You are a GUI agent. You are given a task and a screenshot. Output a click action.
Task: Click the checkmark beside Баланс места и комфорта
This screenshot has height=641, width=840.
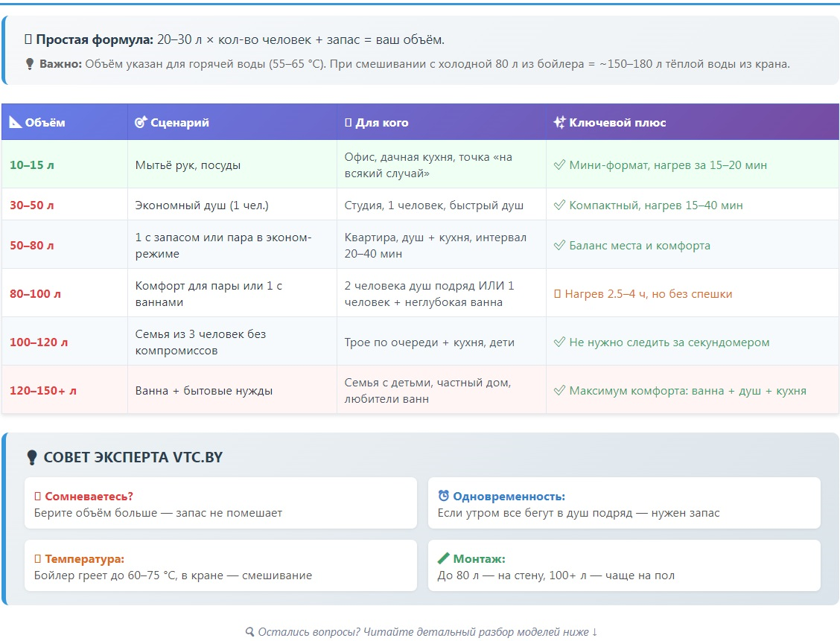pyautogui.click(x=559, y=246)
